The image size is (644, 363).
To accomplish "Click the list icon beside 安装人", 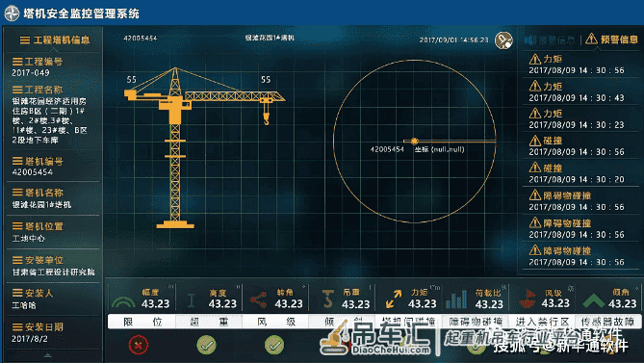I will 17,293.
